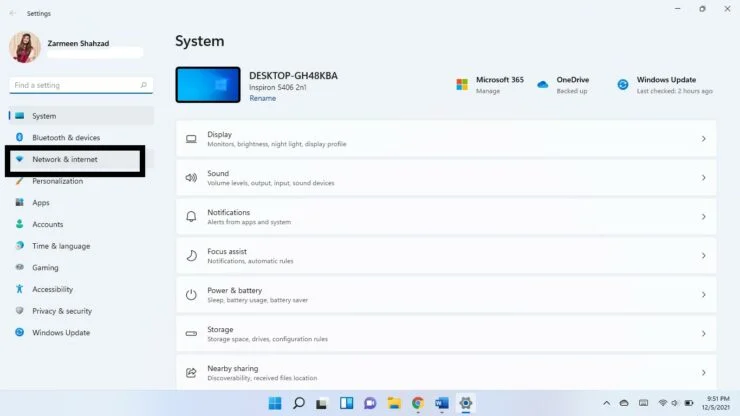Go to the Accounts settings icon
This screenshot has width=740, height=416.
pos(19,225)
